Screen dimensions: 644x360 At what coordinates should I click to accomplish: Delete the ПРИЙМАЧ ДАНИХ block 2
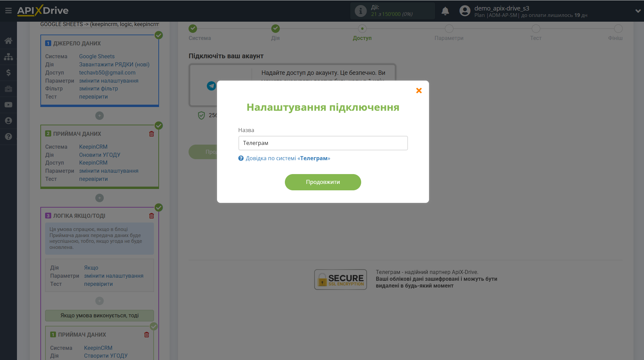coord(152,134)
